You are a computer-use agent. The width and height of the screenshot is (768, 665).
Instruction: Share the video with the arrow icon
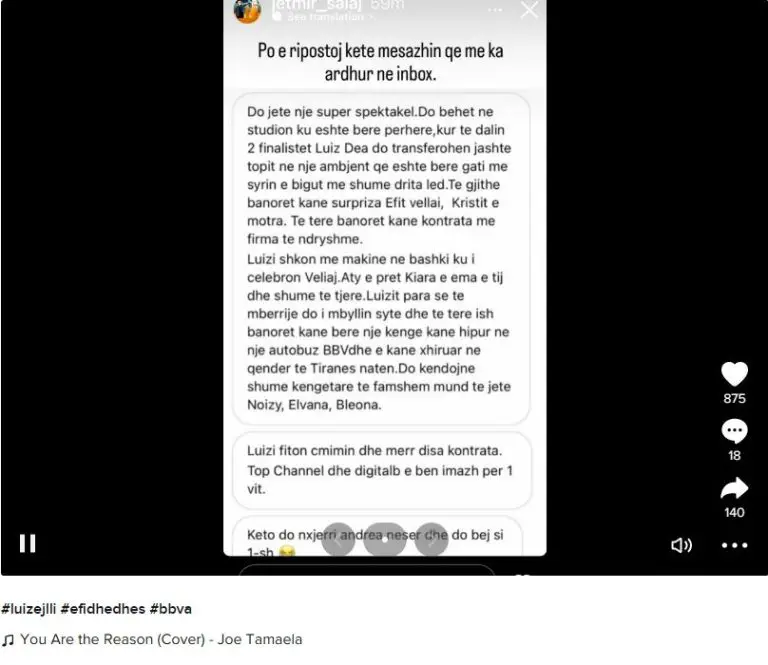pyautogui.click(x=734, y=488)
